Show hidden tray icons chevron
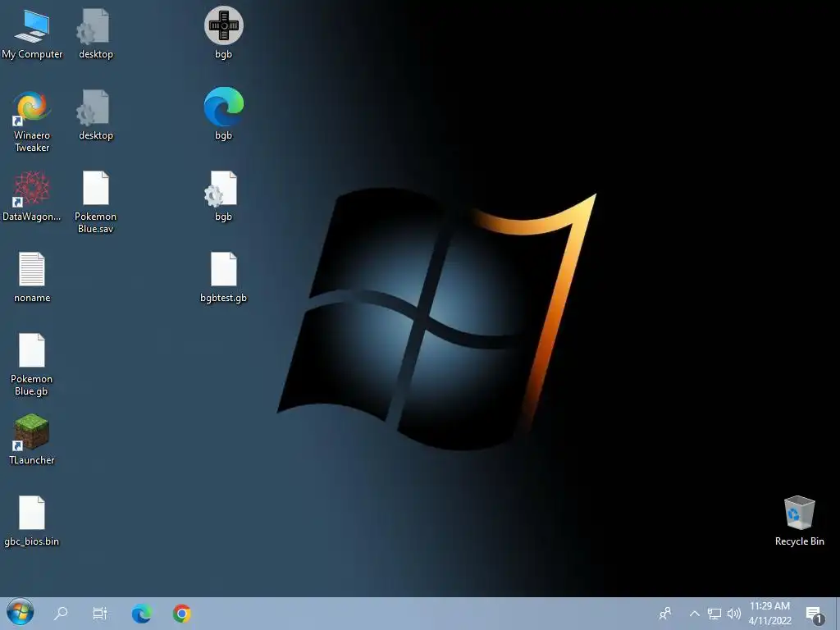 (x=694, y=614)
